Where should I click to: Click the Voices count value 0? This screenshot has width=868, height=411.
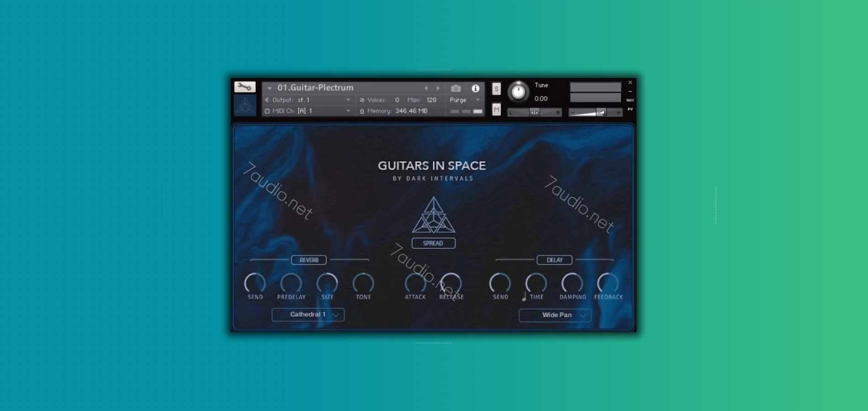click(397, 100)
